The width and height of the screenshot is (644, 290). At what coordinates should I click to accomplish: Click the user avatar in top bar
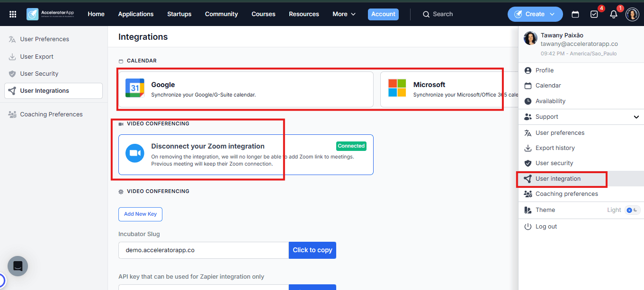click(632, 14)
